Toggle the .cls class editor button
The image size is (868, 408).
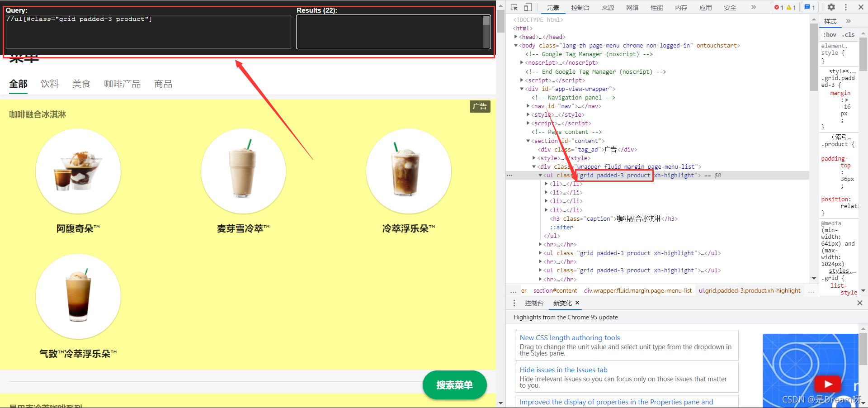tap(848, 34)
